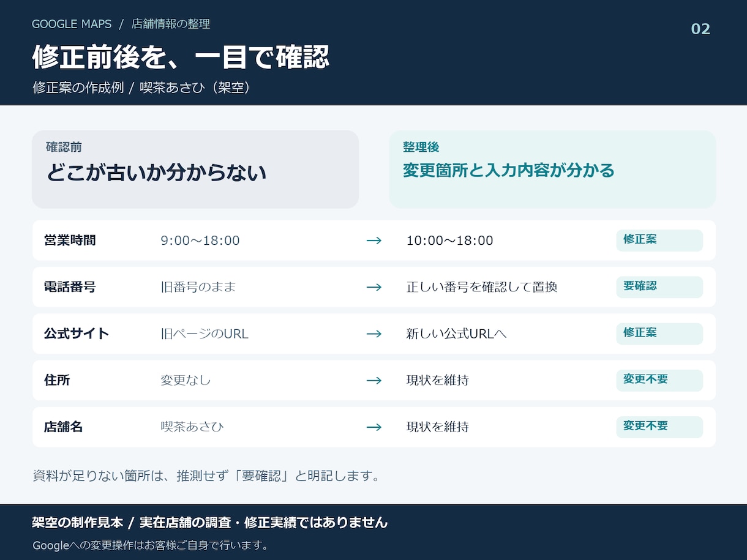Screen dimensions: 747x560
Task: Click the note 資料が足りない箇所は、推測せず「要確認」と明記します。
Action: pyautogui.click(x=206, y=476)
